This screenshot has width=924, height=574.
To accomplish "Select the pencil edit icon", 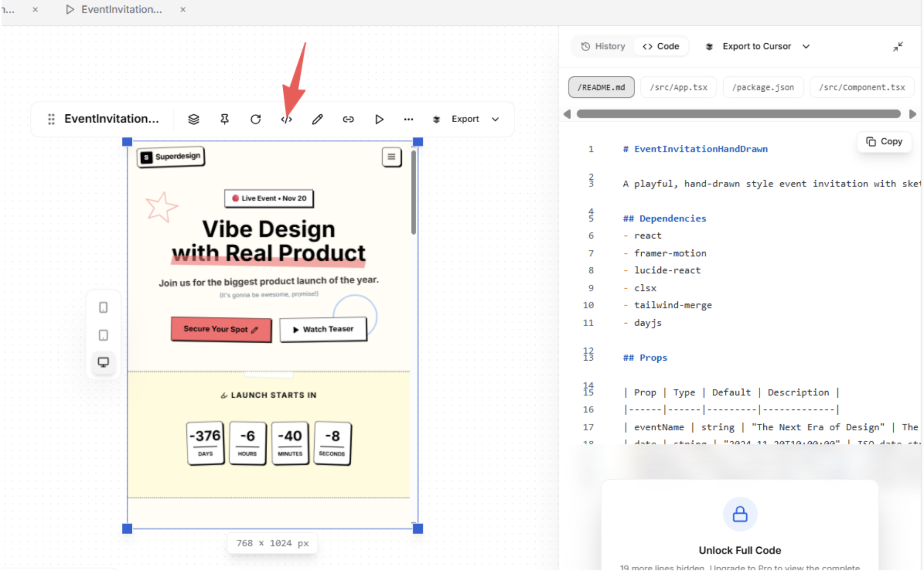I will click(317, 119).
